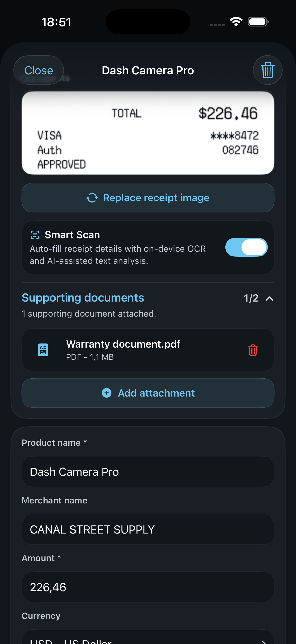
Task: Delete Warranty document.pdf with red trash icon
Action: (x=253, y=350)
